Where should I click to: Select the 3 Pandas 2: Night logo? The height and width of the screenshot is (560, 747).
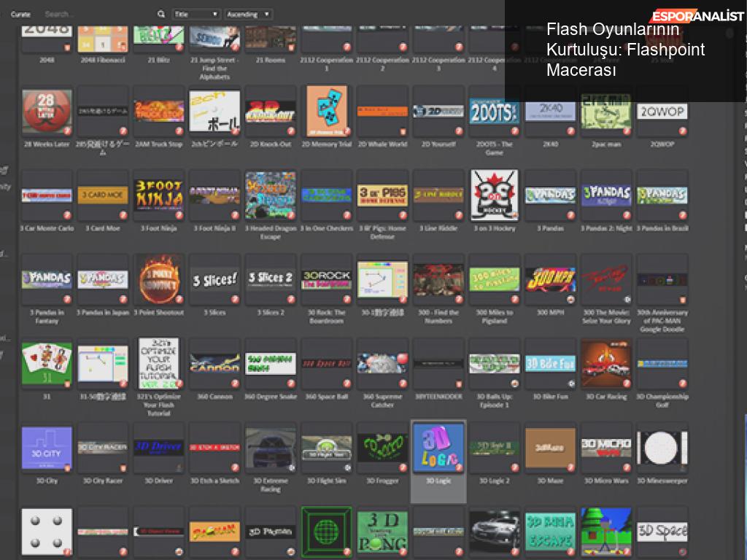(606, 195)
